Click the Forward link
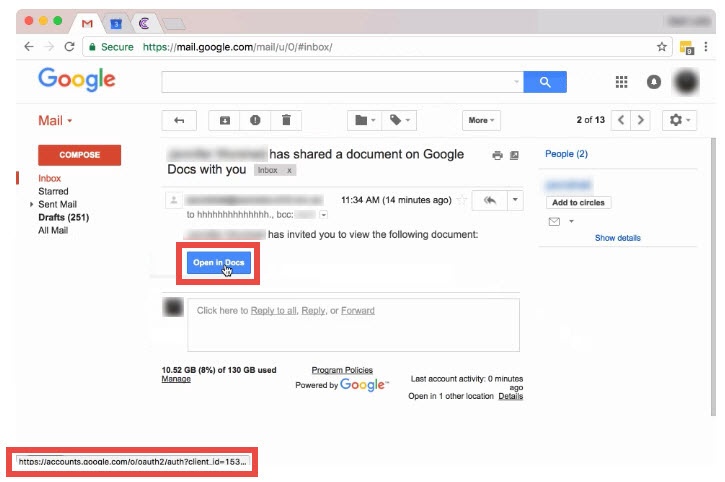 (x=358, y=310)
